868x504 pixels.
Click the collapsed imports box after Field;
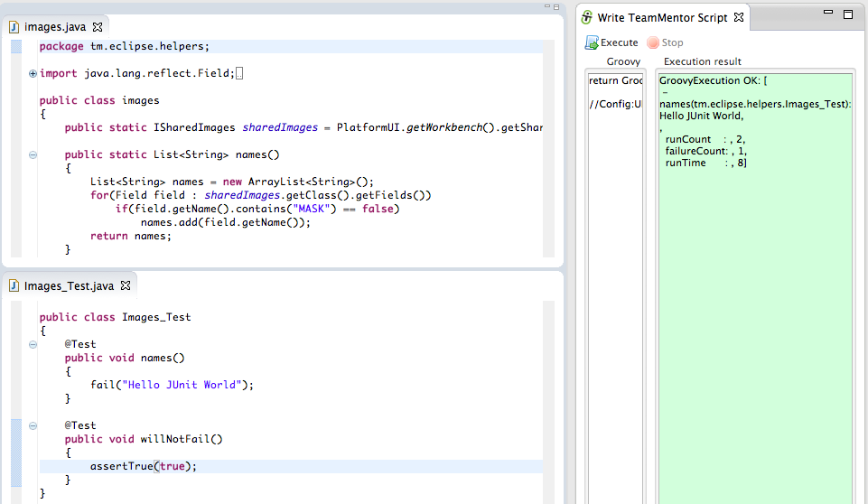[x=239, y=73]
